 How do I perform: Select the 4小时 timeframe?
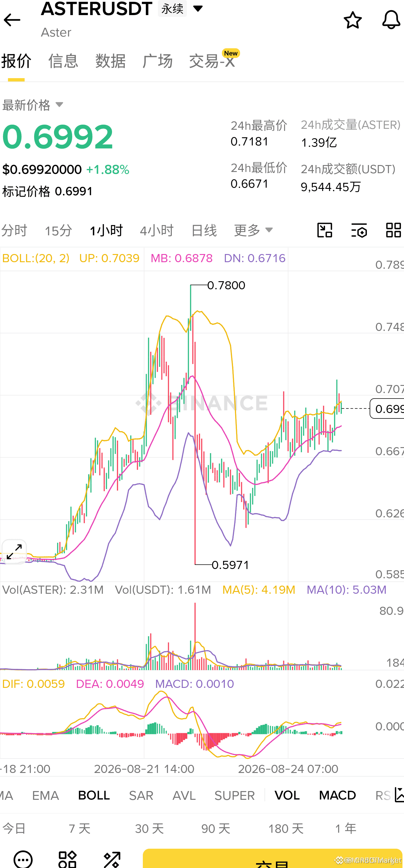[x=157, y=231]
